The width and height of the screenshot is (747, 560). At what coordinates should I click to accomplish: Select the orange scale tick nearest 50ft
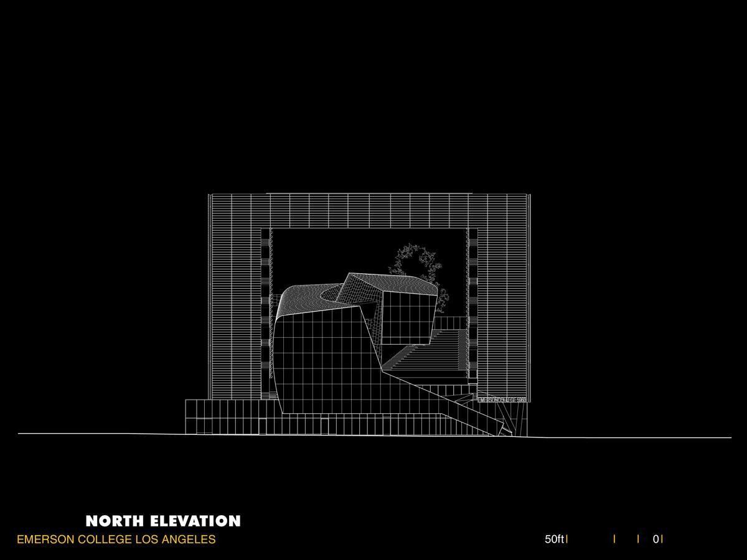click(x=614, y=539)
